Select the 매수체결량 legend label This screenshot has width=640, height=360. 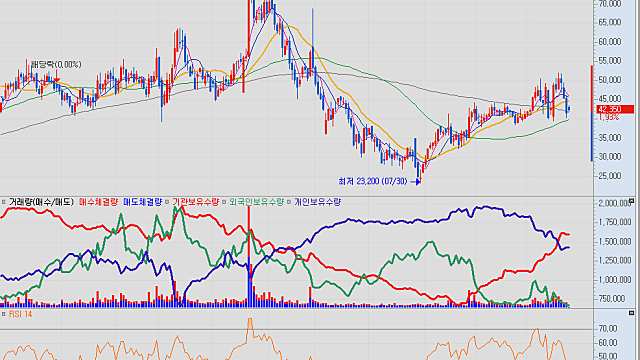tap(98, 202)
